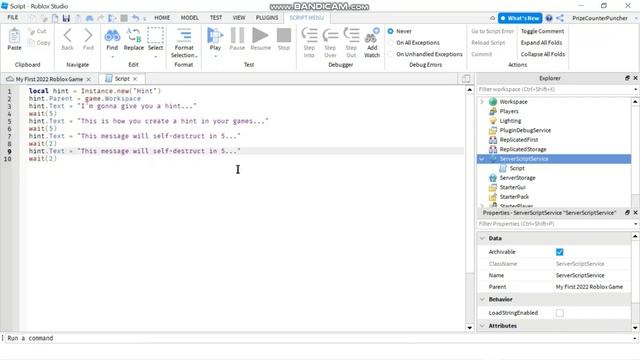Click the Step Over debugger icon
Screen dimensions: 640x360
(330, 36)
